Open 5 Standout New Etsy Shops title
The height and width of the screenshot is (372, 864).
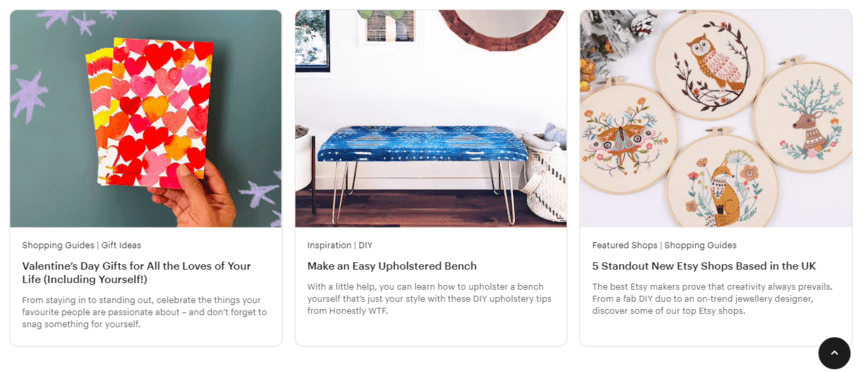(x=704, y=266)
